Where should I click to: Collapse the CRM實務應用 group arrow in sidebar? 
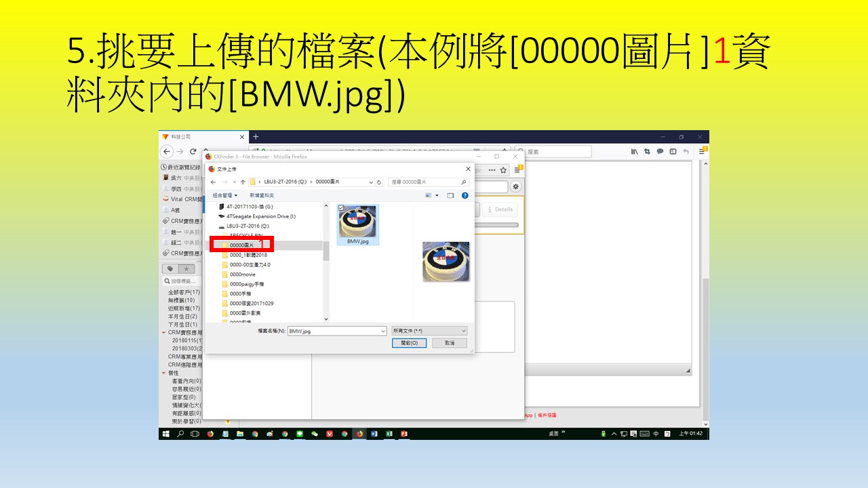[163, 333]
